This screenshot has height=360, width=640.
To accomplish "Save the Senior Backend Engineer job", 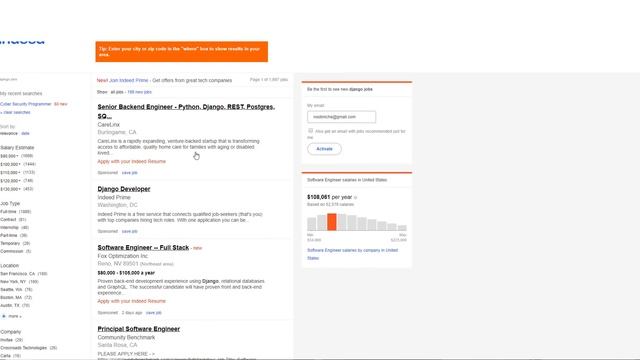I will (x=129, y=173).
